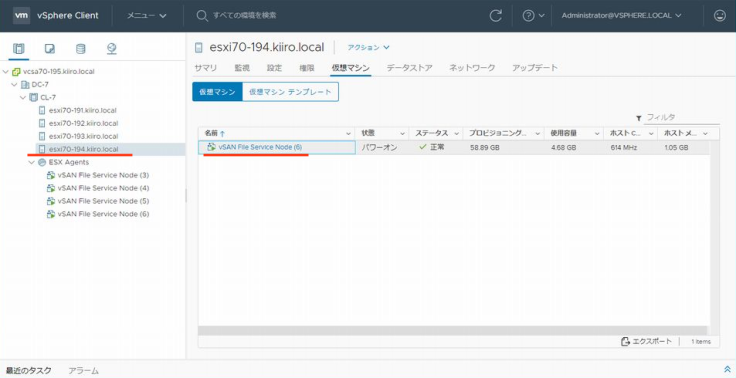Click the DC-7 datacenter icon

pos(25,85)
